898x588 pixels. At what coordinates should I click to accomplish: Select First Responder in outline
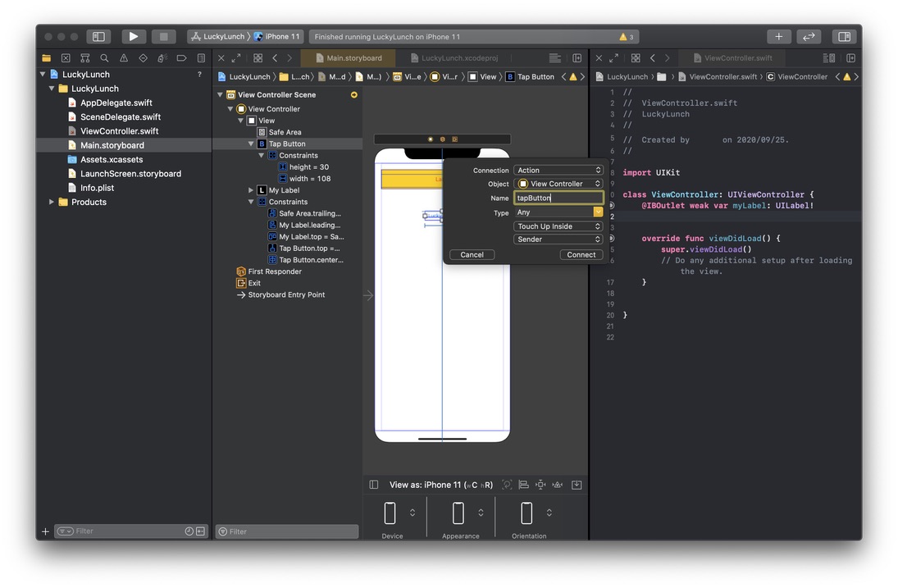(x=275, y=271)
